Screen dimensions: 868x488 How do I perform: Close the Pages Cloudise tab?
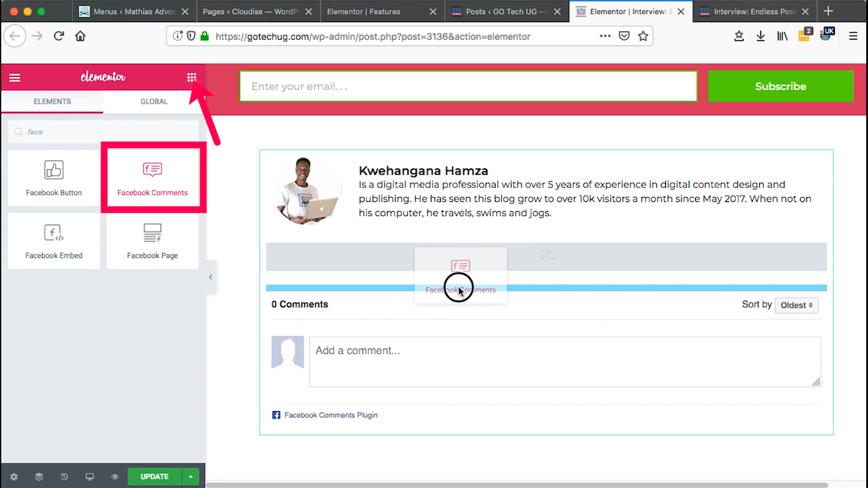coord(309,11)
